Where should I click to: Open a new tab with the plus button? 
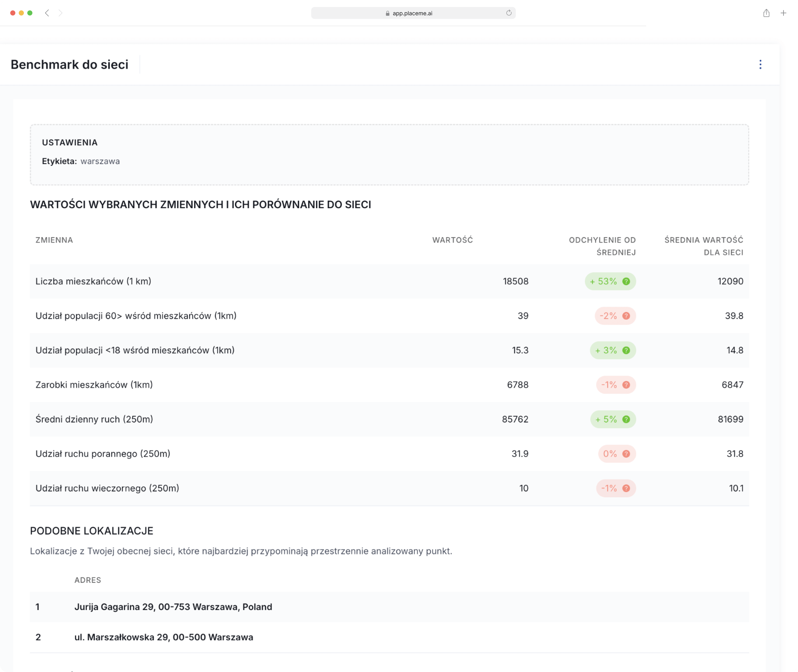pos(783,13)
